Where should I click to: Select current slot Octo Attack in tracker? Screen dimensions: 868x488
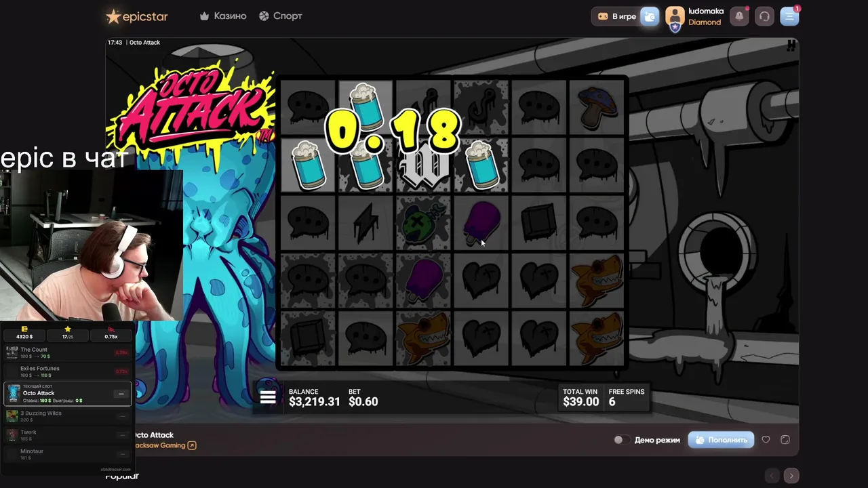point(68,394)
